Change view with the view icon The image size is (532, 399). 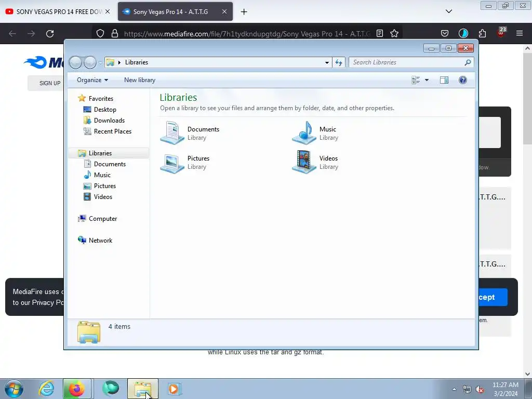coord(416,80)
